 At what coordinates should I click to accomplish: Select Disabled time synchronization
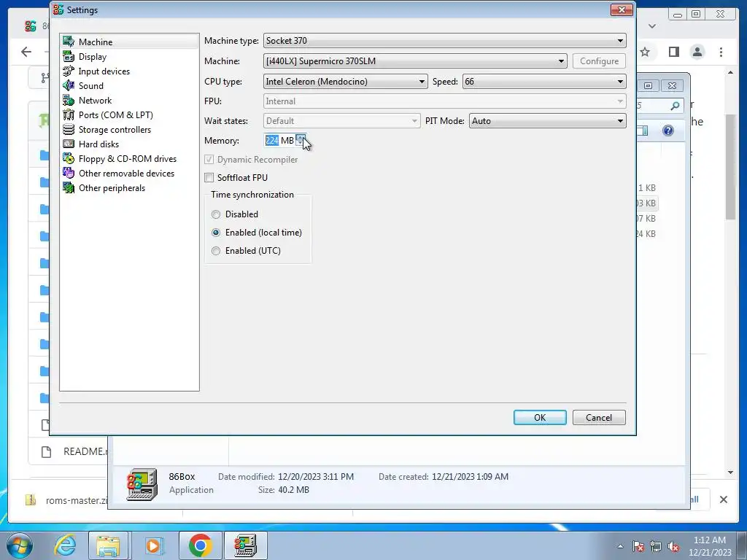[216, 214]
